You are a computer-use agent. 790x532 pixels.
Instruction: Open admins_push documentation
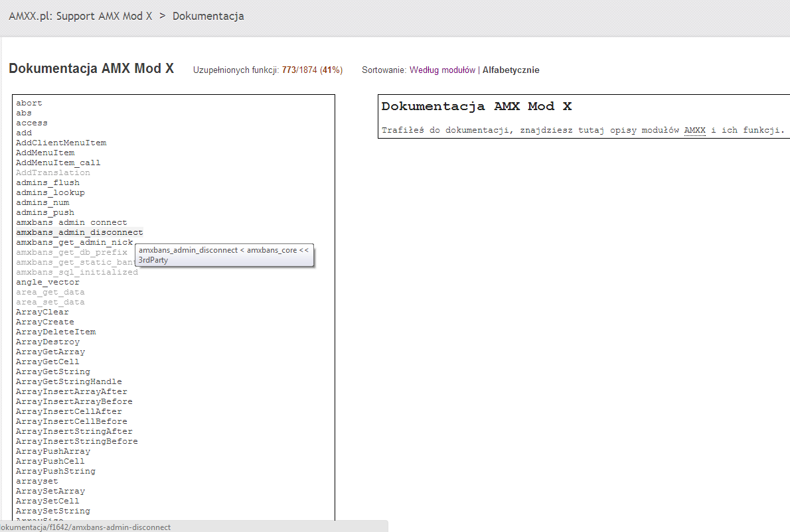pos(45,212)
